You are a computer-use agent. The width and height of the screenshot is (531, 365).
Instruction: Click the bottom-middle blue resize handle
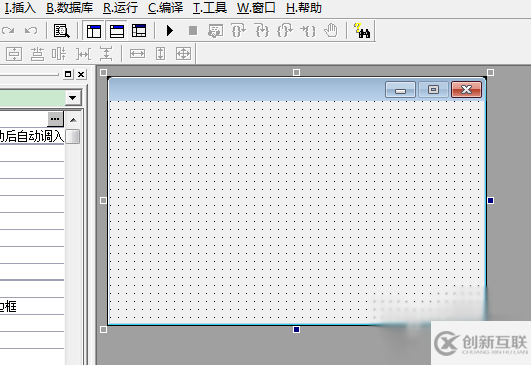(x=296, y=329)
